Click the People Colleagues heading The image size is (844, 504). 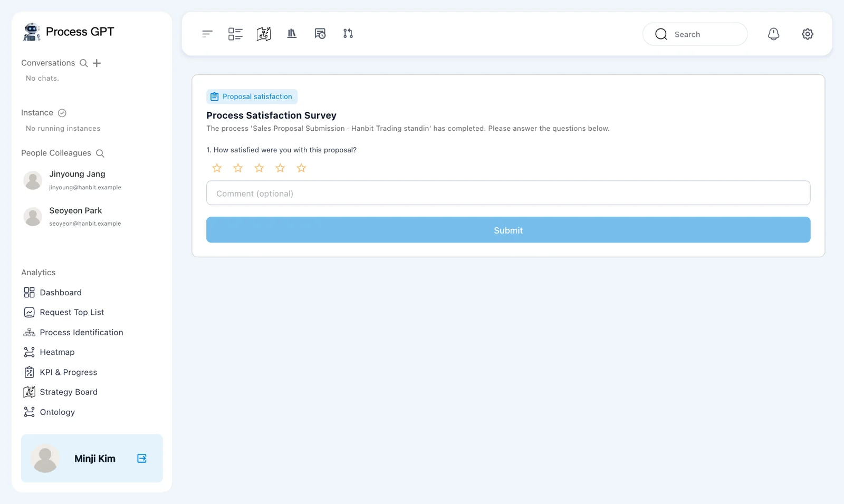pyautogui.click(x=56, y=153)
